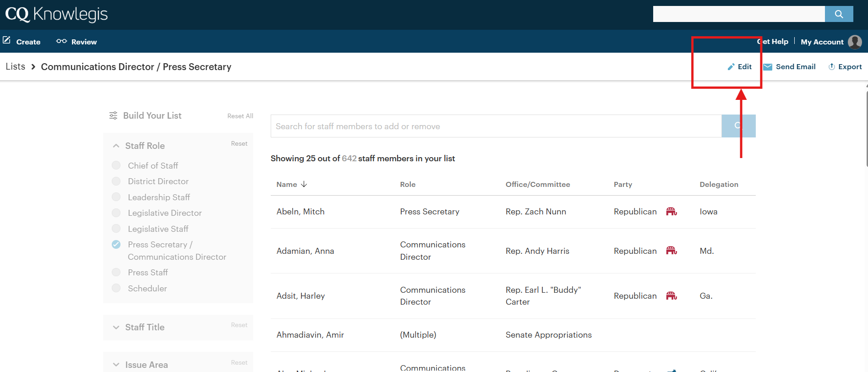
Task: Select the Chief of Staff role option
Action: 116,165
